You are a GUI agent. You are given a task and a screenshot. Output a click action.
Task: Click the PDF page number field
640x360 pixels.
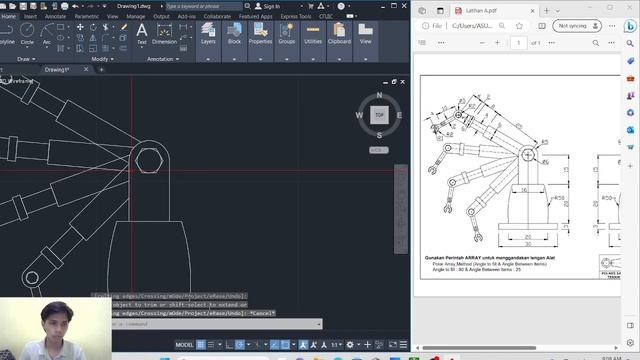(519, 43)
